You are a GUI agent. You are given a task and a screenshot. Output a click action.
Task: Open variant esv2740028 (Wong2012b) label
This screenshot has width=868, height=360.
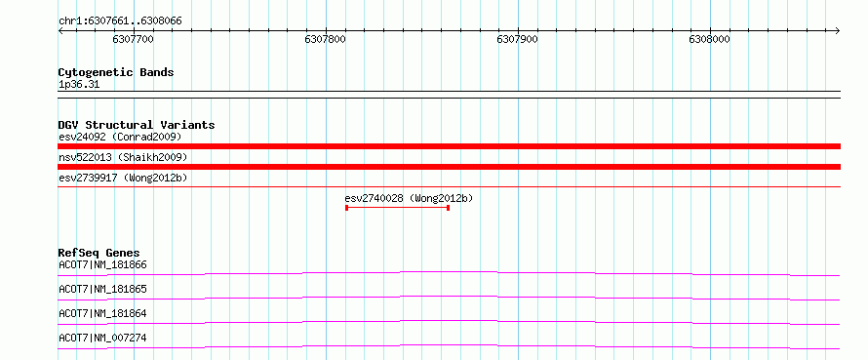(x=409, y=198)
